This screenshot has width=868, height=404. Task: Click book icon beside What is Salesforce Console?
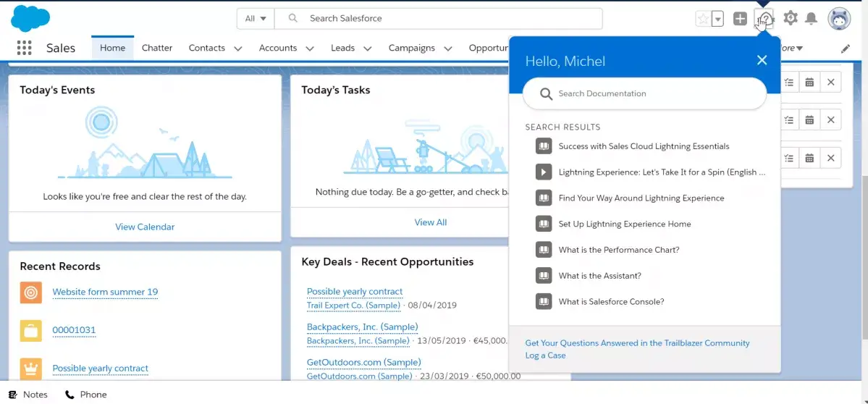pos(544,302)
